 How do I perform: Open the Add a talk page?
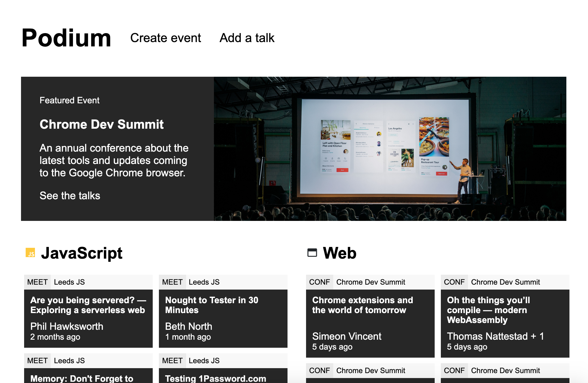coord(247,38)
